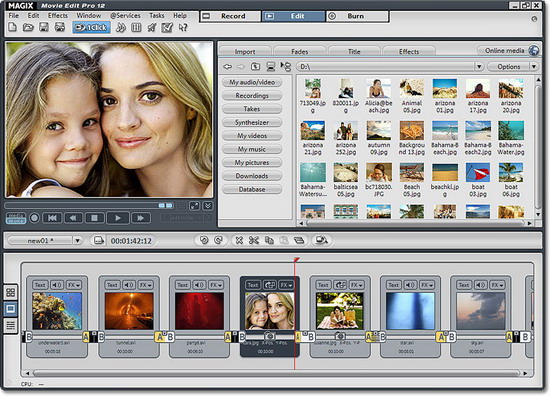The image size is (550, 396).
Task: Click the scissors cut icon
Action: pos(254,240)
